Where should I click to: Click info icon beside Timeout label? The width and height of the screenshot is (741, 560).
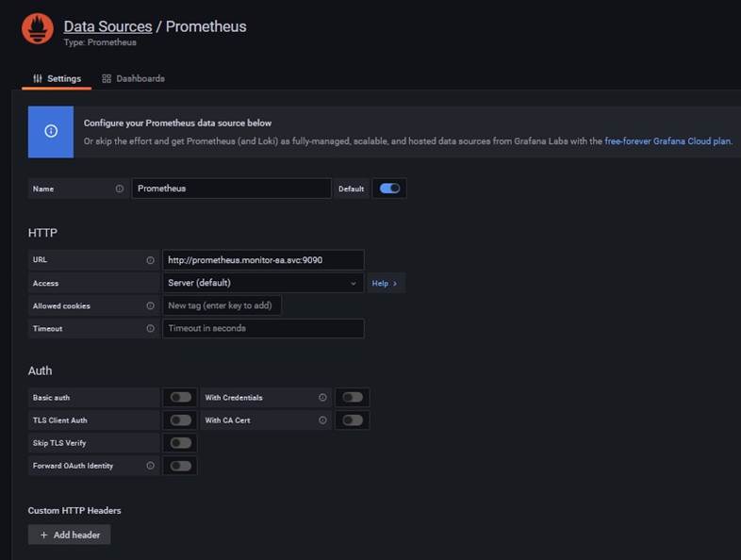tap(151, 328)
